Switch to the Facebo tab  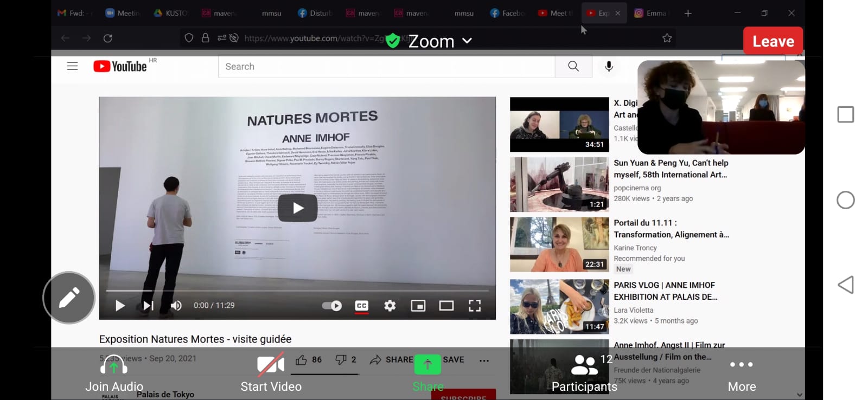[x=507, y=13]
